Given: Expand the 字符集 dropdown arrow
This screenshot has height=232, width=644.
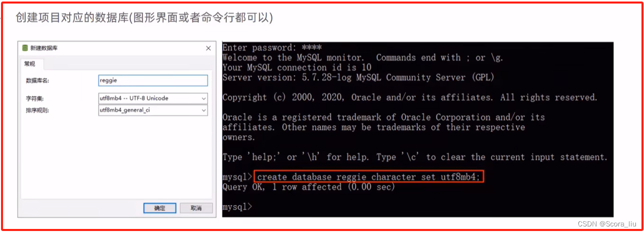Looking at the screenshot, I should tap(204, 98).
